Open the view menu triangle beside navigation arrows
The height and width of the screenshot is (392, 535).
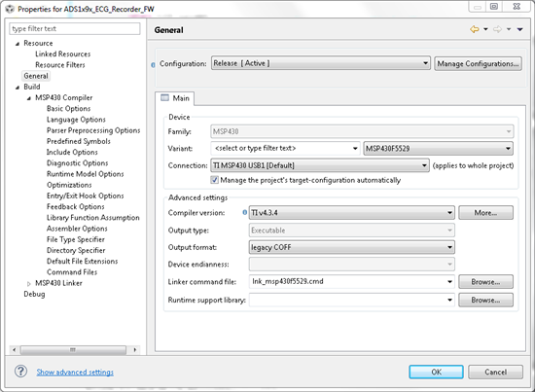pyautogui.click(x=520, y=29)
